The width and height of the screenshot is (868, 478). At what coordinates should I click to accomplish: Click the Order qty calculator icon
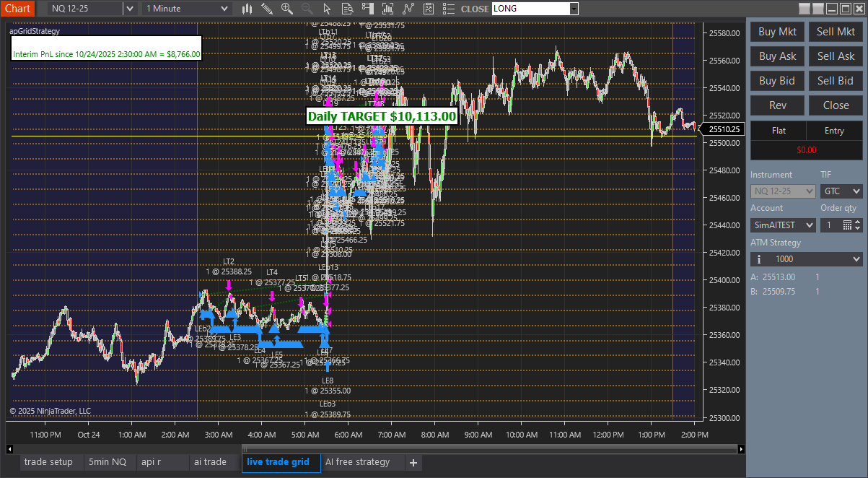(847, 225)
